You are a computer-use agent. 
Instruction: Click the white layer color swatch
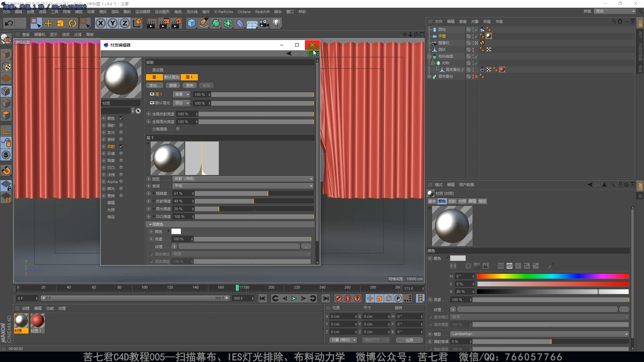click(176, 231)
